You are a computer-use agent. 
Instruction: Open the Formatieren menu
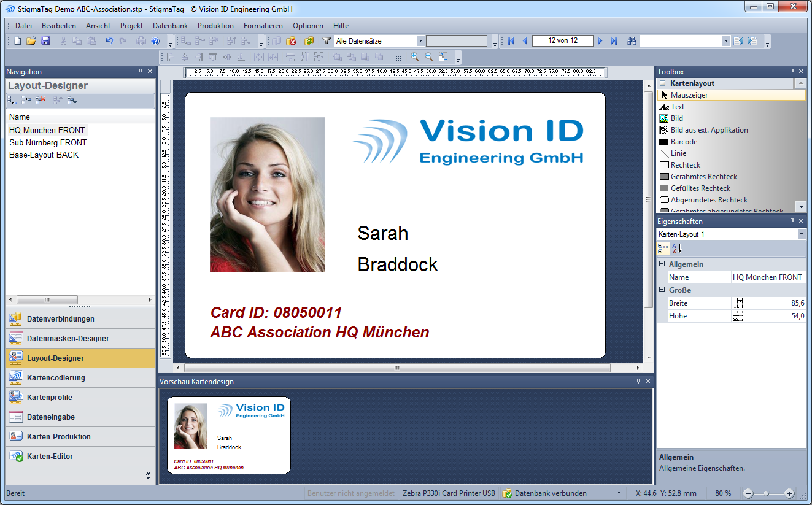click(263, 26)
